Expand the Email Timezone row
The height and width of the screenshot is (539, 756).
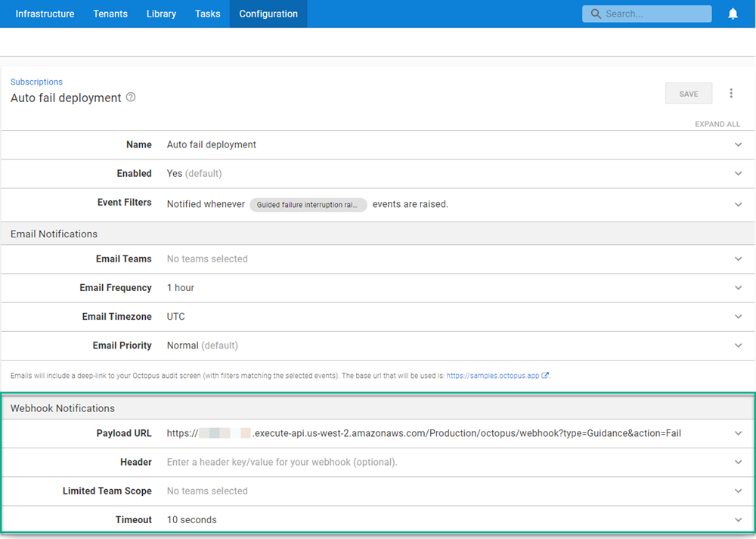(x=739, y=317)
